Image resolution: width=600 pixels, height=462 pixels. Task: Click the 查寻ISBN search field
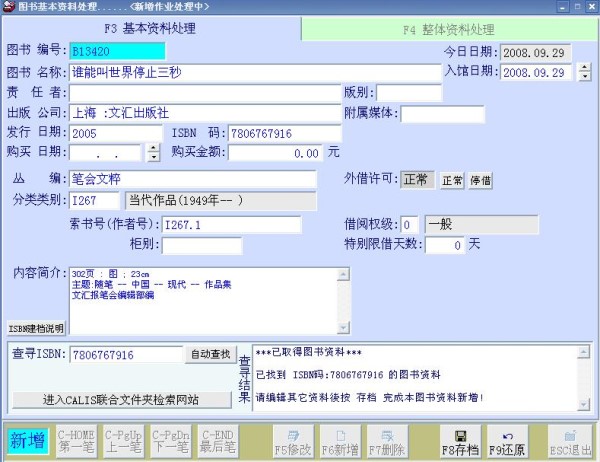point(127,355)
